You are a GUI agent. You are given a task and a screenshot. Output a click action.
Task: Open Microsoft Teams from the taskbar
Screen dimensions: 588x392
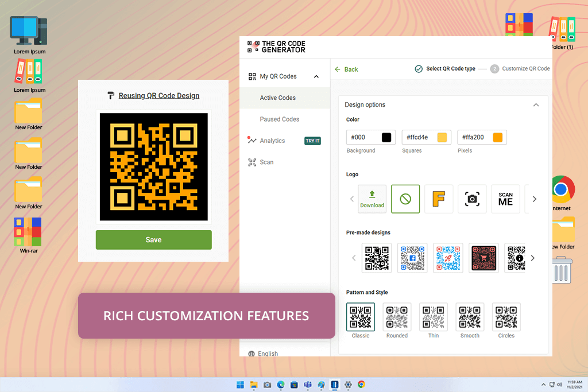(308, 385)
